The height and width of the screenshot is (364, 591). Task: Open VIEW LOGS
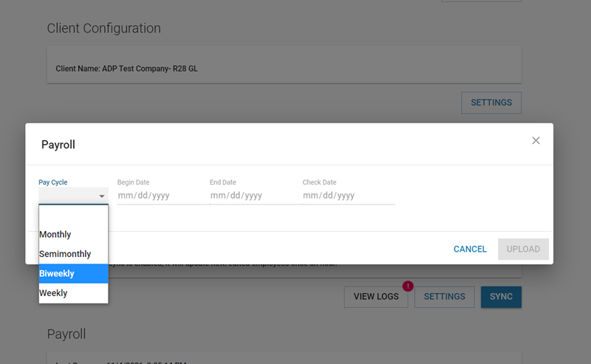(376, 297)
